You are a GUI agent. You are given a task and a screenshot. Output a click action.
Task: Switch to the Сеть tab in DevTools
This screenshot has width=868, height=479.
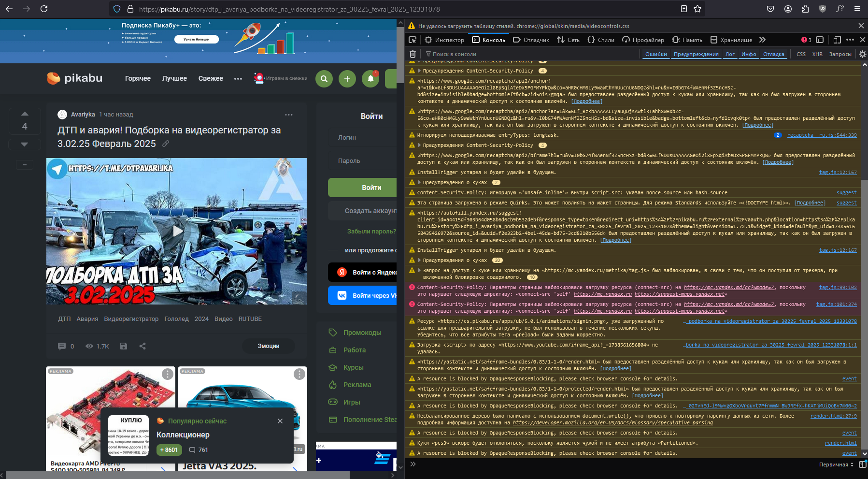coord(568,40)
